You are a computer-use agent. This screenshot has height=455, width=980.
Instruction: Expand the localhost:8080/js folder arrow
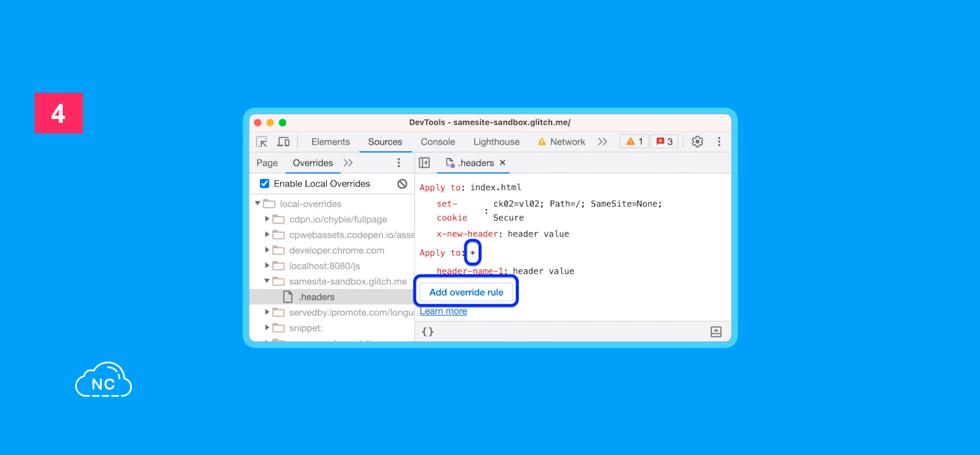(x=267, y=266)
